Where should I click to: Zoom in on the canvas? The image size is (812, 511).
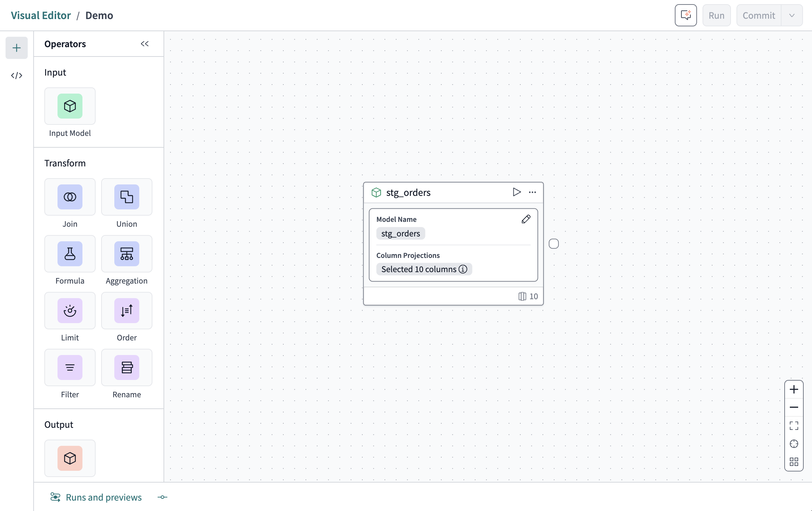point(794,390)
